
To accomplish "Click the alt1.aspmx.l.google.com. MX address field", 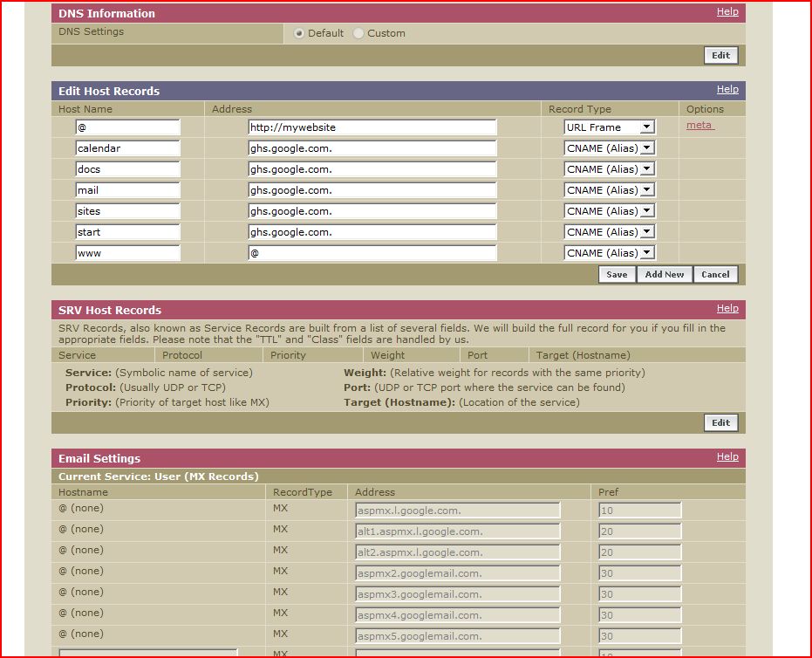I will [458, 531].
